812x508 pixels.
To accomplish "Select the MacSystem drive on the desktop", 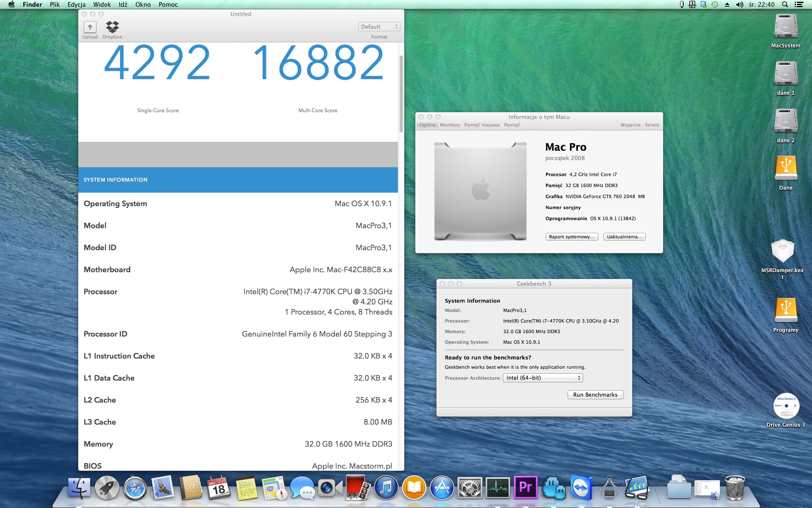I will [x=786, y=27].
